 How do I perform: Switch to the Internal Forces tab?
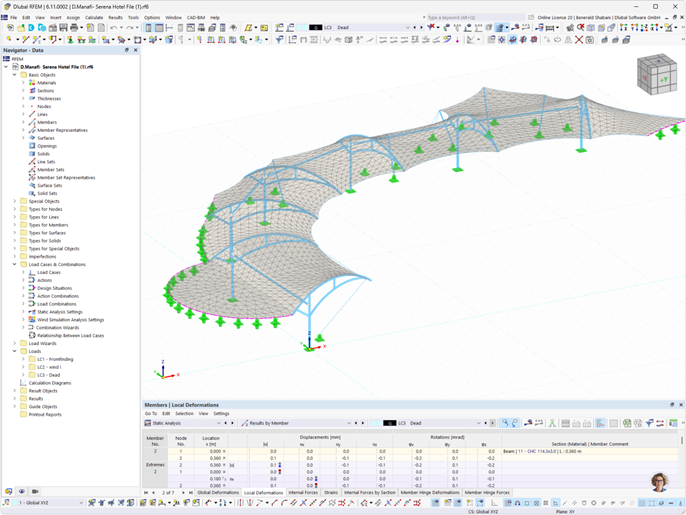tap(303, 493)
